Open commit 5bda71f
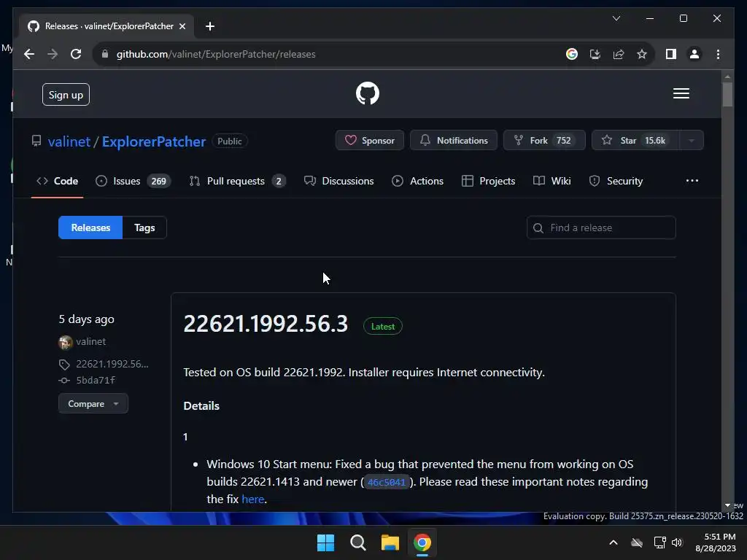 point(96,380)
